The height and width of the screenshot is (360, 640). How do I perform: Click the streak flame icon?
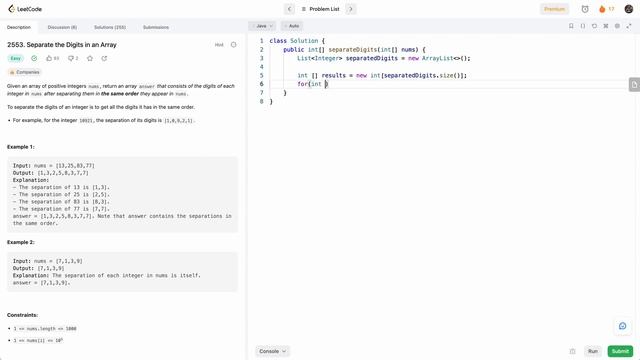[x=602, y=9]
